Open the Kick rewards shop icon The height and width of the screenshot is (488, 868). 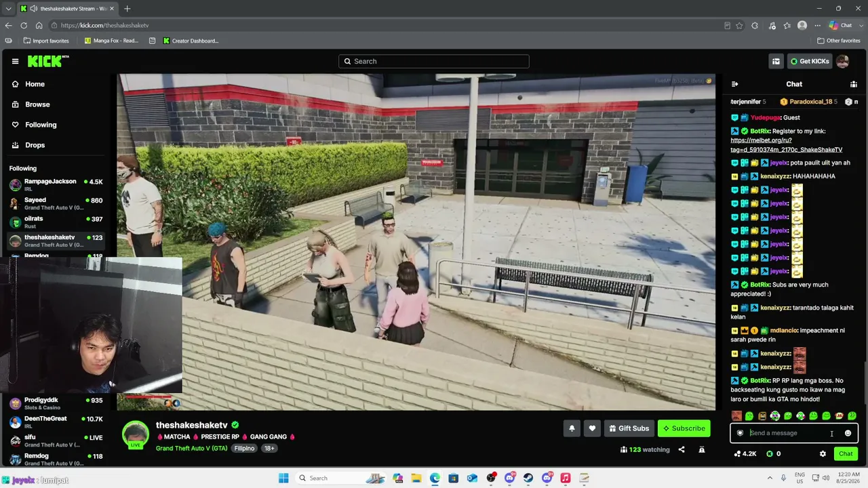pyautogui.click(x=776, y=61)
